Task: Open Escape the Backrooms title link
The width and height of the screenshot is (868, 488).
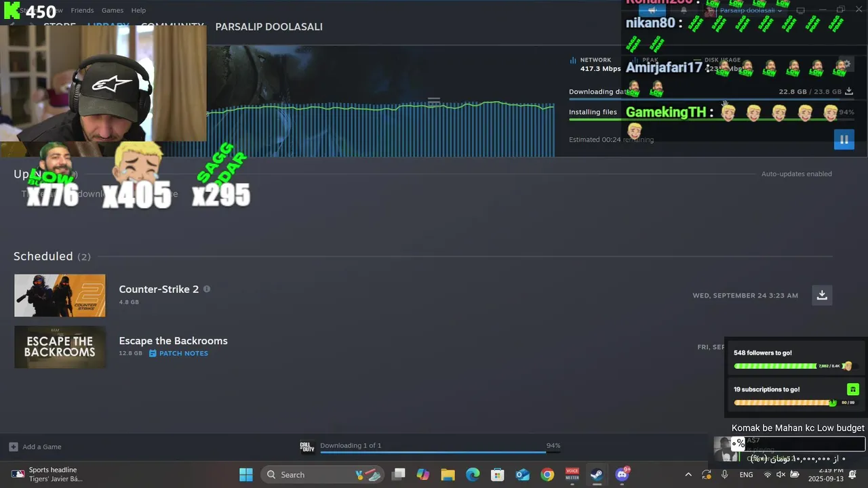Action: 173,341
